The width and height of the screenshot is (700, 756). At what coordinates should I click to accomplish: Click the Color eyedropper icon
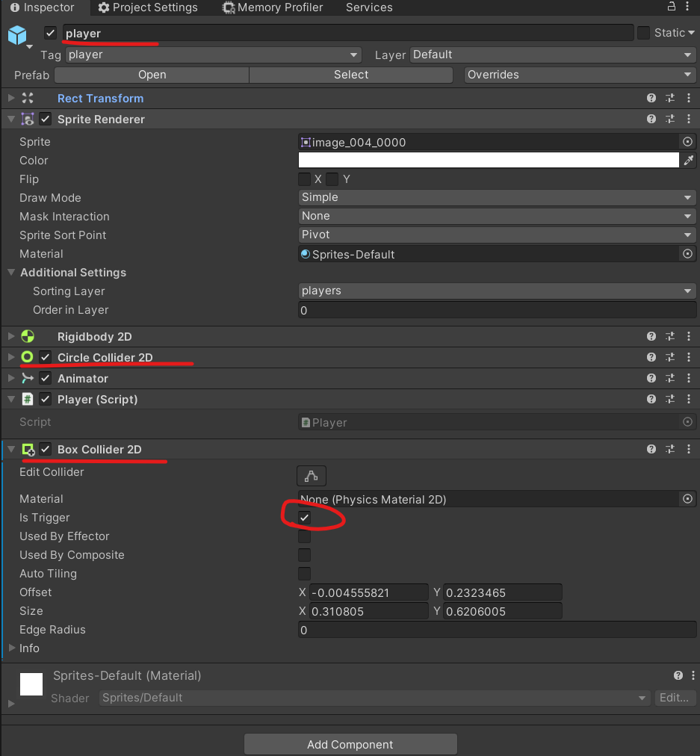coord(689,160)
